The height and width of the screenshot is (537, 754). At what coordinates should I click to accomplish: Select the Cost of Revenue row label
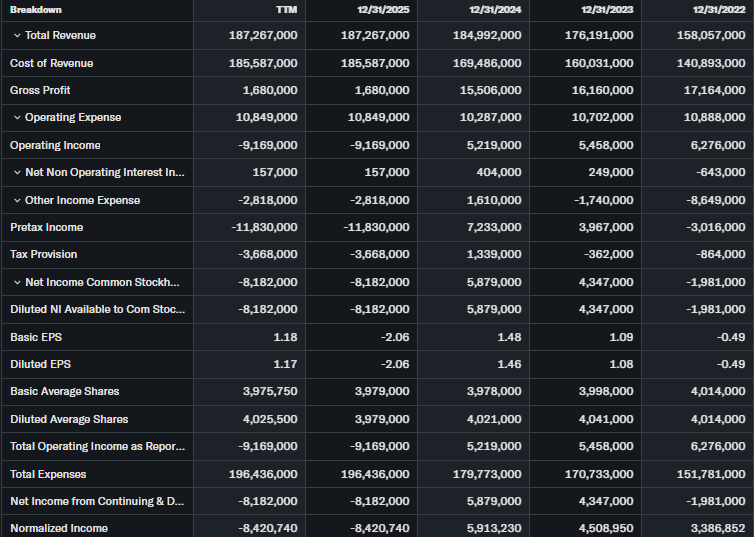click(51, 63)
